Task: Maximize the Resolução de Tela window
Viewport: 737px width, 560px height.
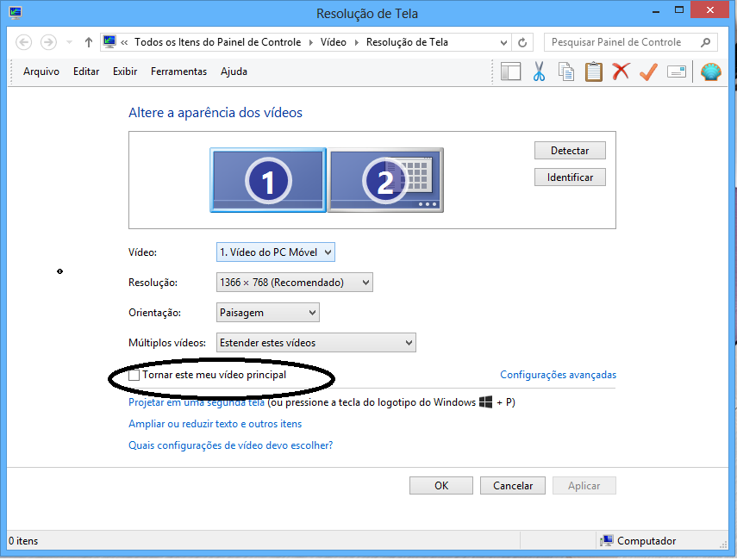Action: (x=679, y=9)
